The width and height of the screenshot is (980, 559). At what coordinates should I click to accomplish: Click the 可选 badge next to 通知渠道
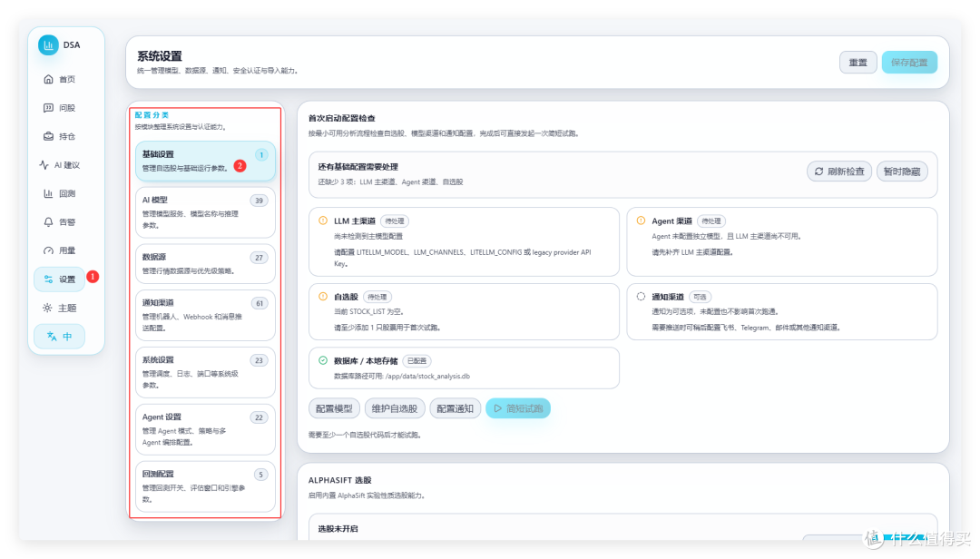pyautogui.click(x=700, y=297)
